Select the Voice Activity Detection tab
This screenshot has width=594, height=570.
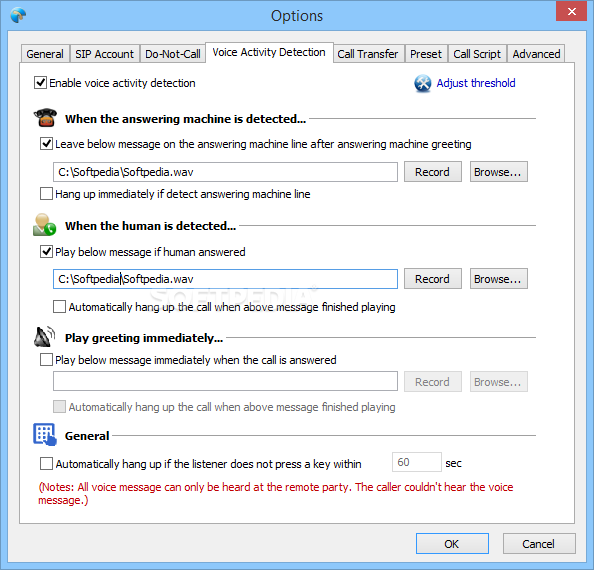point(269,52)
